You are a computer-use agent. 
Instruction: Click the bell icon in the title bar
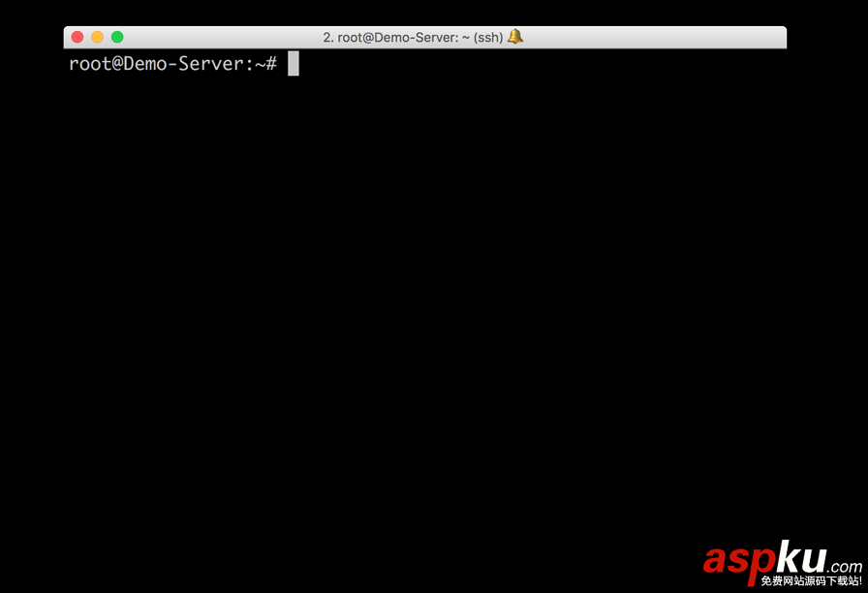(x=515, y=37)
